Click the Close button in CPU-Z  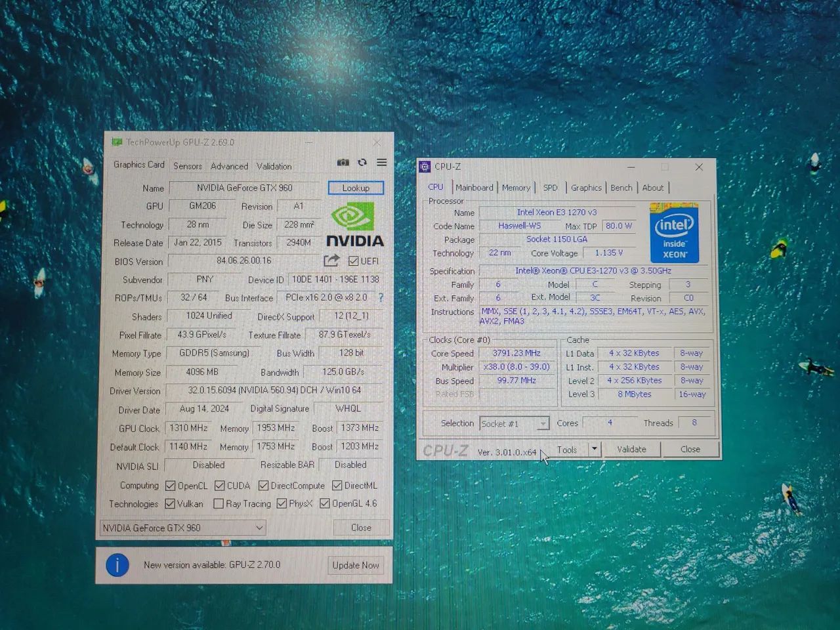click(690, 450)
